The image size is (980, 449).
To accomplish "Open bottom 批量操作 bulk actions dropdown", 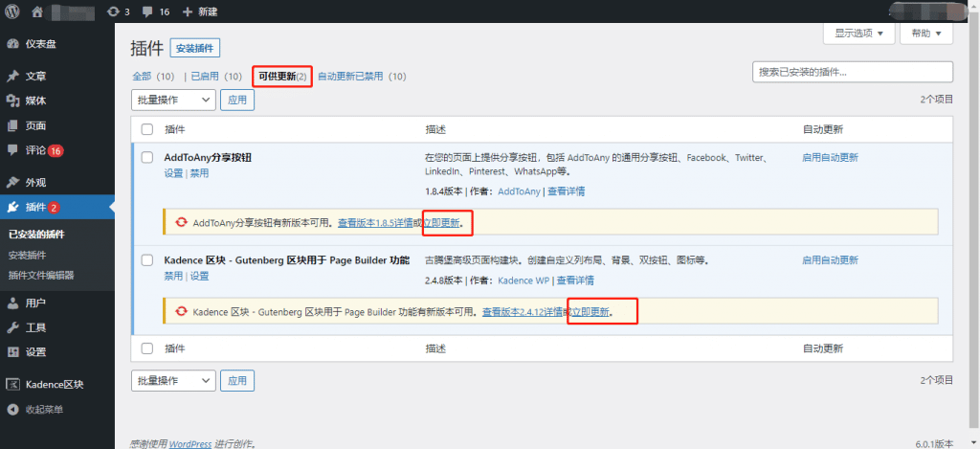I will click(x=173, y=380).
